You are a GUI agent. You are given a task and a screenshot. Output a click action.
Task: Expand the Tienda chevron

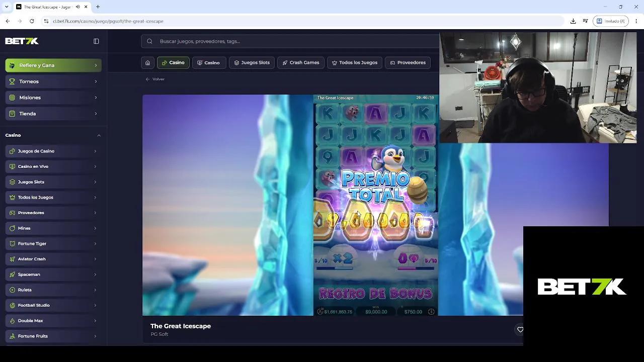(96, 114)
